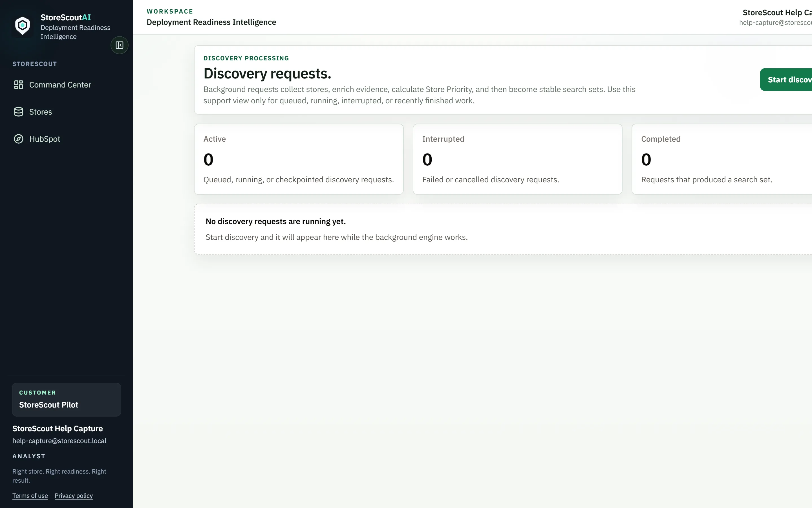Click the Completed requests stat card
This screenshot has height=508, width=812.
pyautogui.click(x=722, y=159)
